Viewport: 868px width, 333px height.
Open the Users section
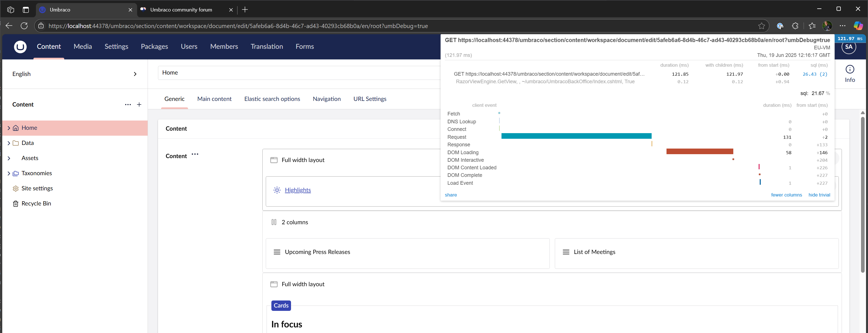[x=189, y=47]
